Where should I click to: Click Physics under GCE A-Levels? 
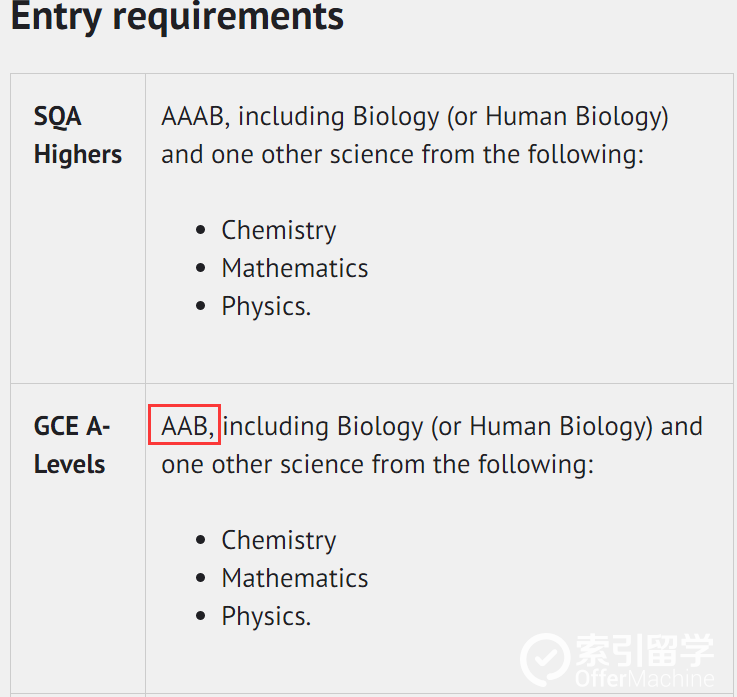coord(266,616)
